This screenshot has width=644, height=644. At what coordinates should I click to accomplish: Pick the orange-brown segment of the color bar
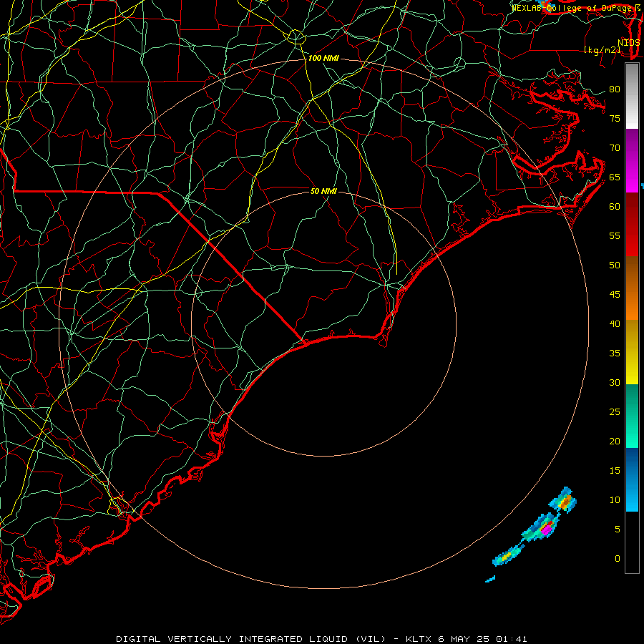pos(632,288)
